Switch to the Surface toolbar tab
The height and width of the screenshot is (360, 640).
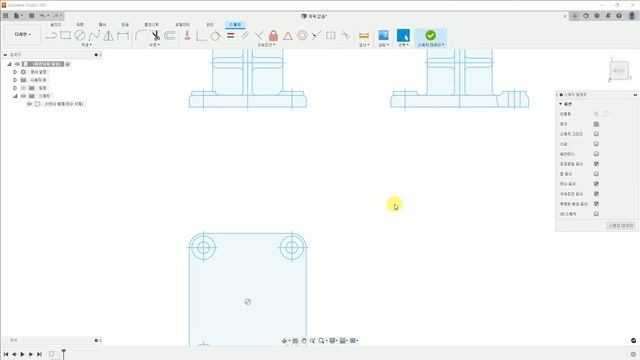click(80, 25)
